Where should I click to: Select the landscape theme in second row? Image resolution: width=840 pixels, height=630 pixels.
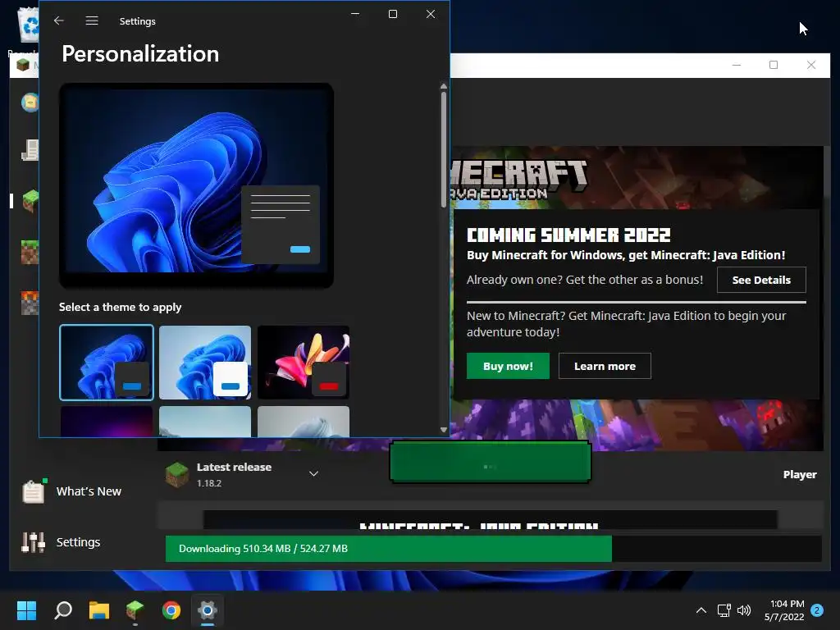(204, 421)
